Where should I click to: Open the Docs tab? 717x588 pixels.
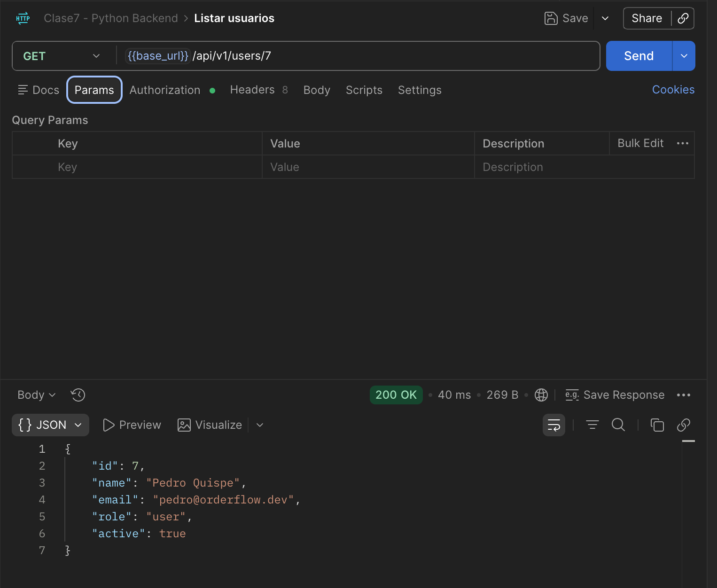(39, 90)
